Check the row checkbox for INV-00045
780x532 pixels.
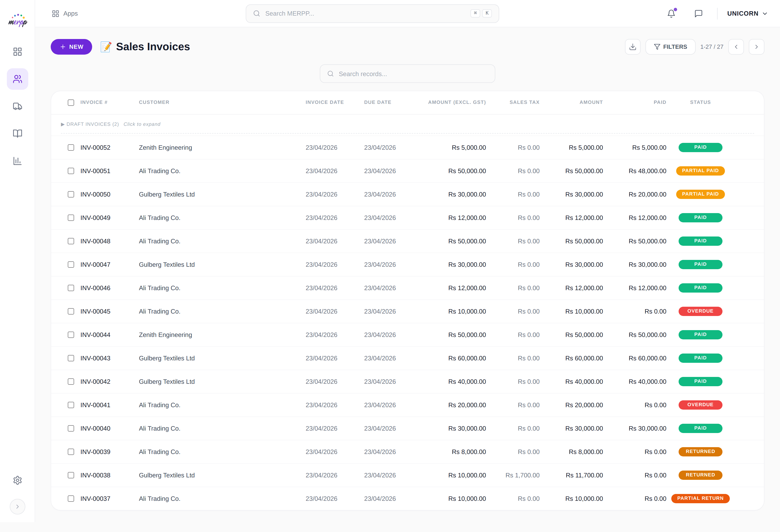(71, 311)
